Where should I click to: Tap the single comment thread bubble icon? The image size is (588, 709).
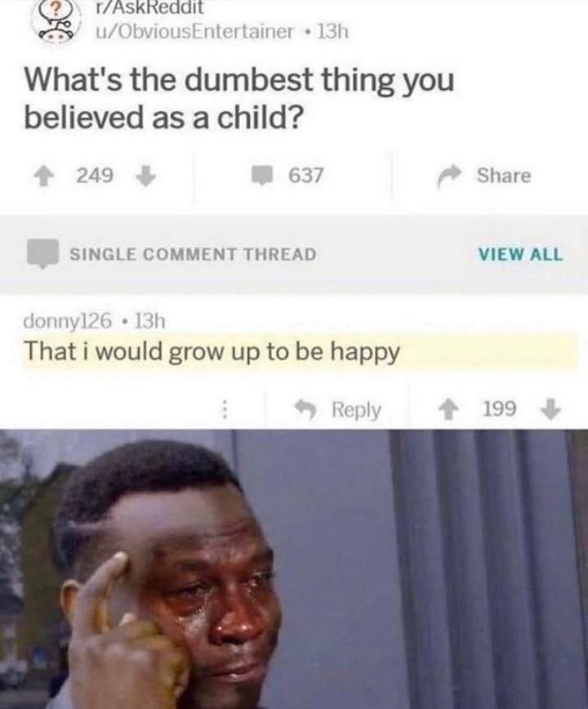[43, 254]
